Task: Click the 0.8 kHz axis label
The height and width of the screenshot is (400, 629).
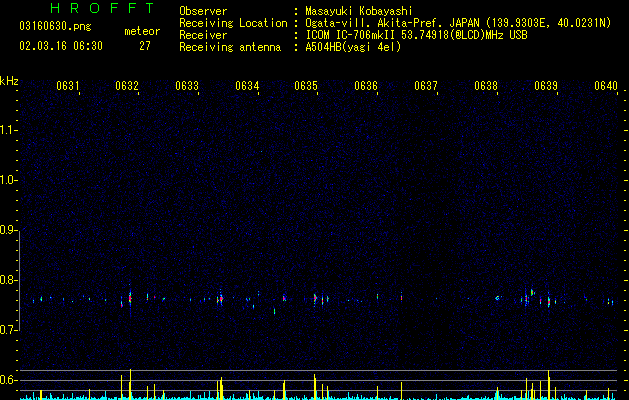Action: [x=8, y=280]
